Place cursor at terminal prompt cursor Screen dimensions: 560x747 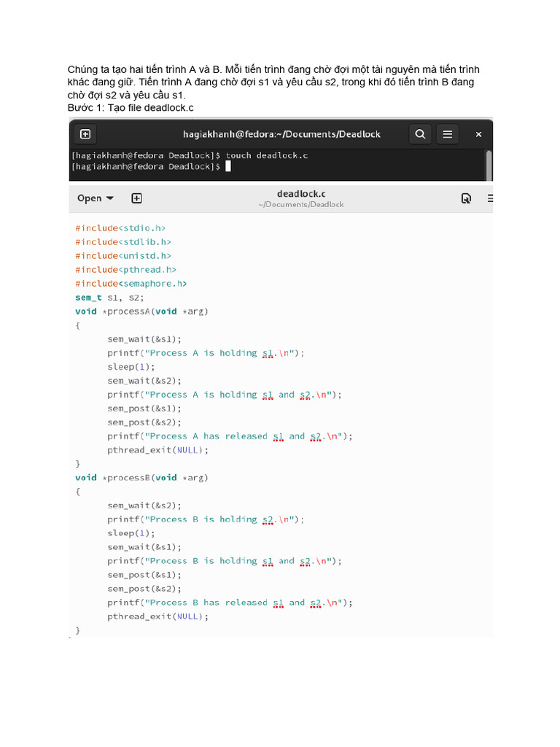tap(228, 166)
